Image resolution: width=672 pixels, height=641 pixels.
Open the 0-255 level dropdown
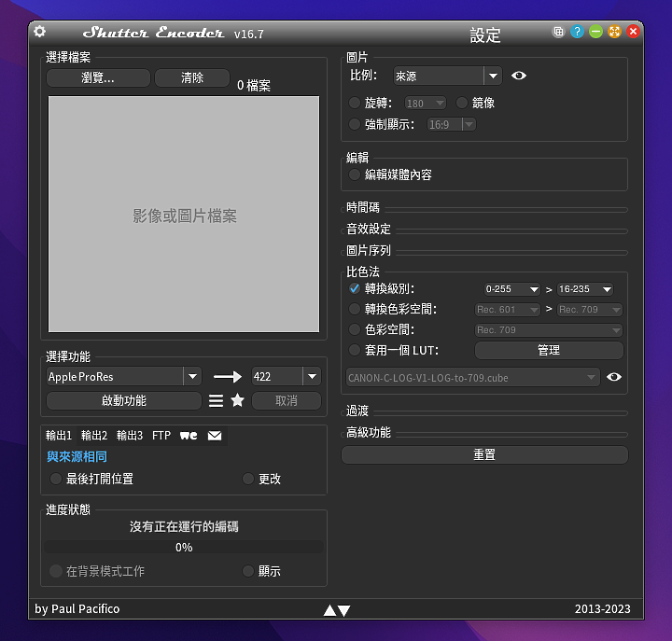coord(512,289)
